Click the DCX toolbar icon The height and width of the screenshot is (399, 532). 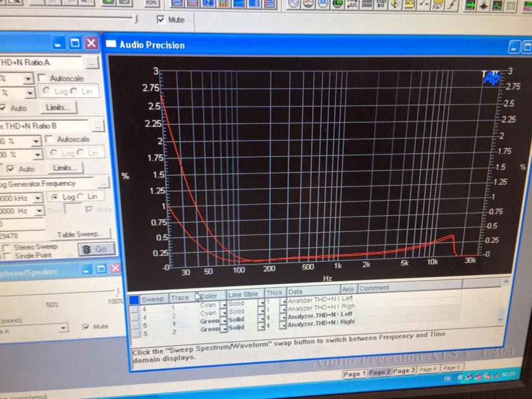point(410,4)
